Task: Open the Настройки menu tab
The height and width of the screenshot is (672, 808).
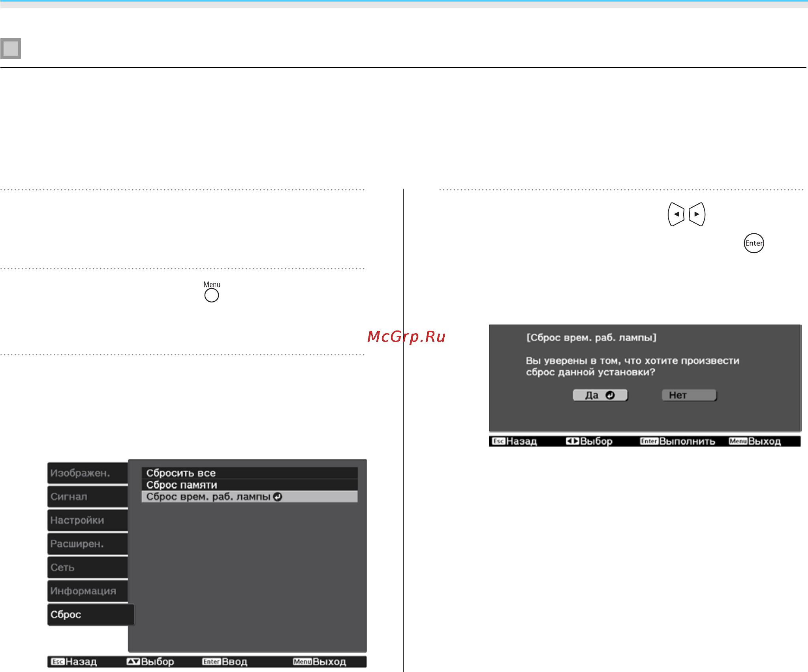Action: [88, 520]
